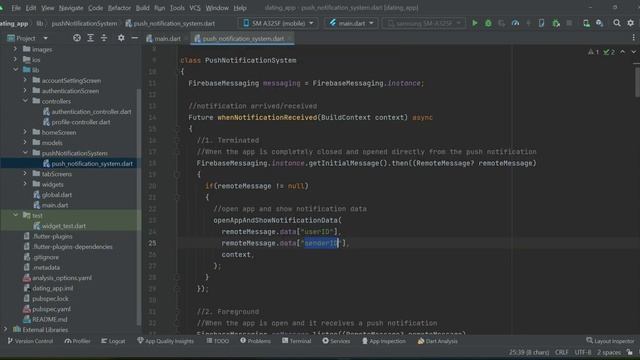Click the CRLF line separator status entry

coord(562,352)
